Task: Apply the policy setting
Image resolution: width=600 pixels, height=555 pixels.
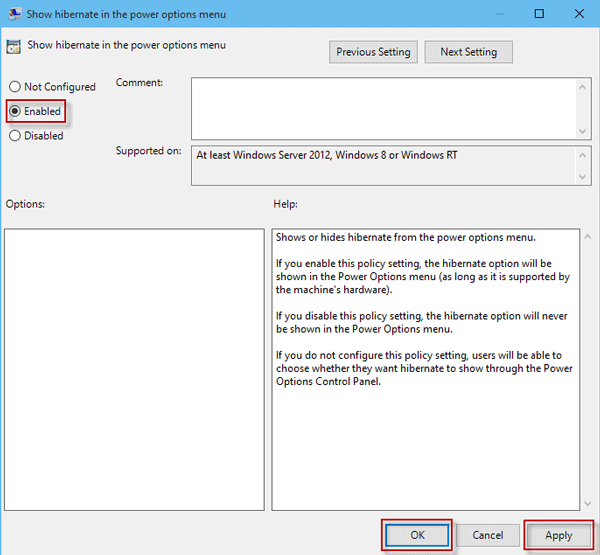Action: 558,535
